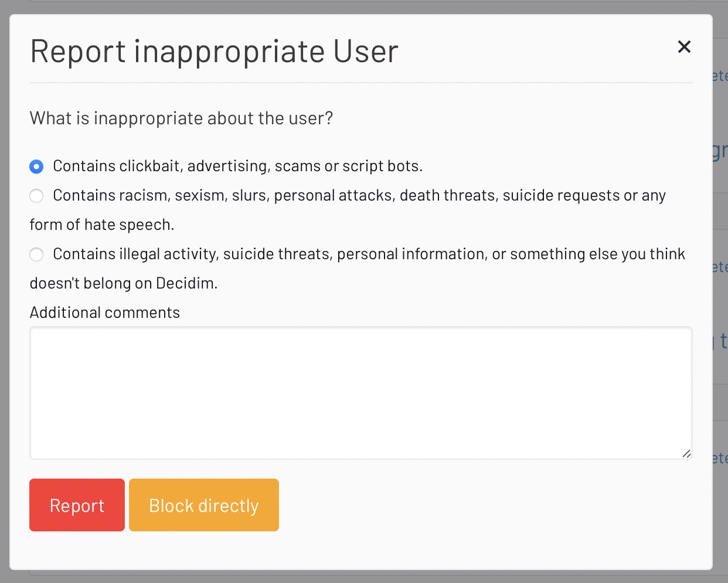Click the "Contains clickbait, advertising" label text

point(237,167)
